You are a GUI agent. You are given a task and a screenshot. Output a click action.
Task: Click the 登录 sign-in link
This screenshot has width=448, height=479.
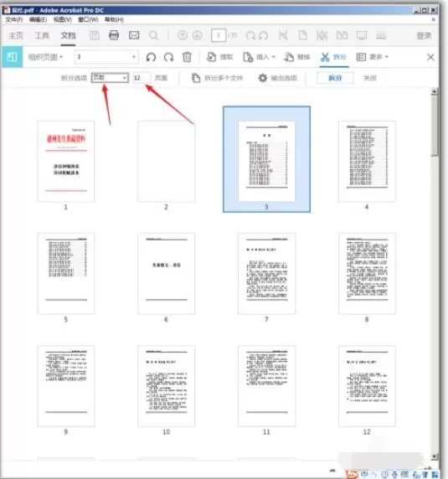tap(424, 36)
